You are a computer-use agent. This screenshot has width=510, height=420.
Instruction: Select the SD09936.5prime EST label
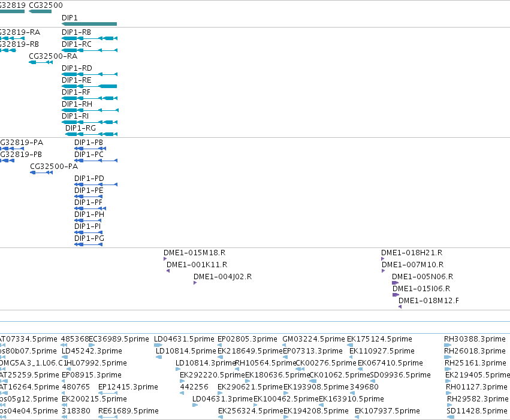400,376
